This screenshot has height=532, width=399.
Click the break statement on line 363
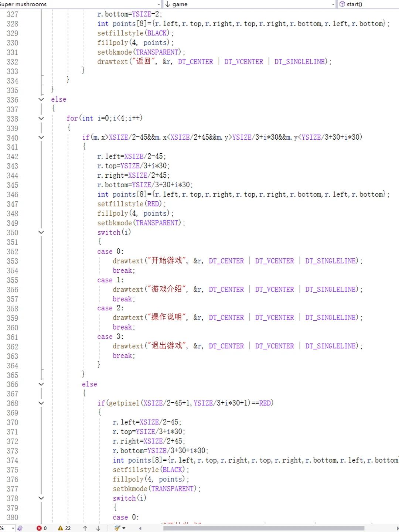(x=124, y=356)
